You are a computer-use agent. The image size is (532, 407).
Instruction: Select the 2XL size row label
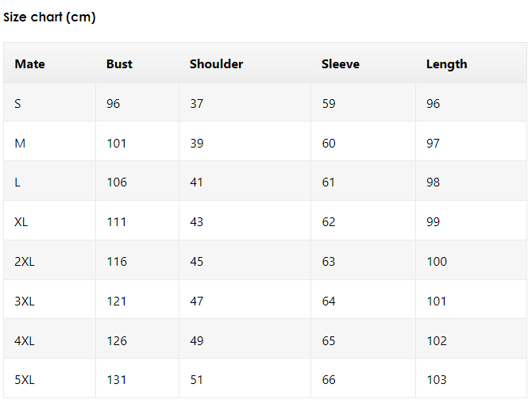click(x=24, y=262)
